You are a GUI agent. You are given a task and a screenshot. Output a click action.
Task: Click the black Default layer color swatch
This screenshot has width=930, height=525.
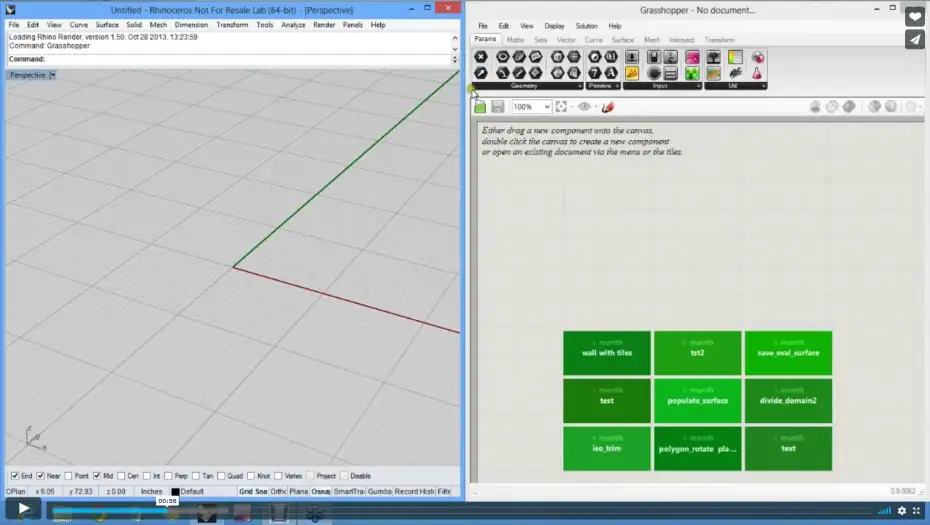pos(175,491)
